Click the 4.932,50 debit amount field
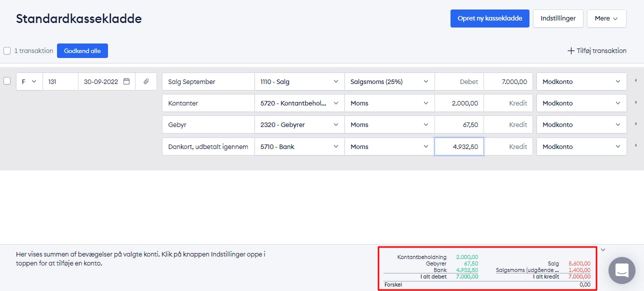The height and width of the screenshot is (291, 644). click(x=458, y=146)
